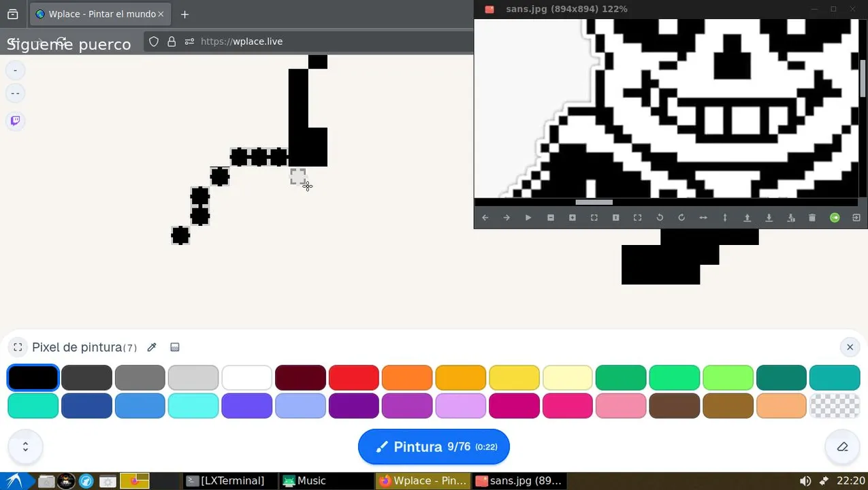Open file manager from the taskbar

[x=46, y=481]
